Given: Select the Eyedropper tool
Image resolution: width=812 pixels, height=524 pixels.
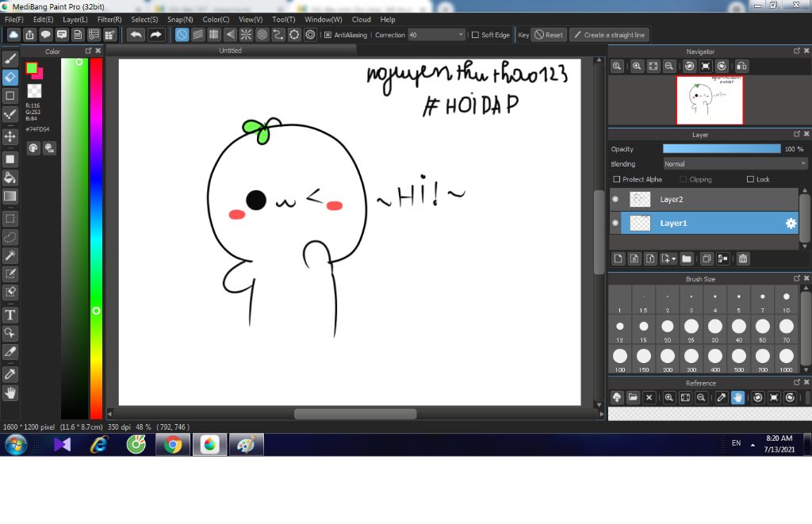Looking at the screenshot, I should click(10, 374).
